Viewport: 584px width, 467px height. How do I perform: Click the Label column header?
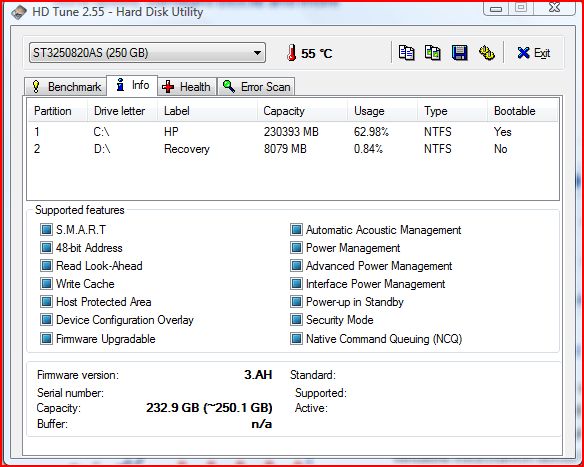tap(207, 111)
